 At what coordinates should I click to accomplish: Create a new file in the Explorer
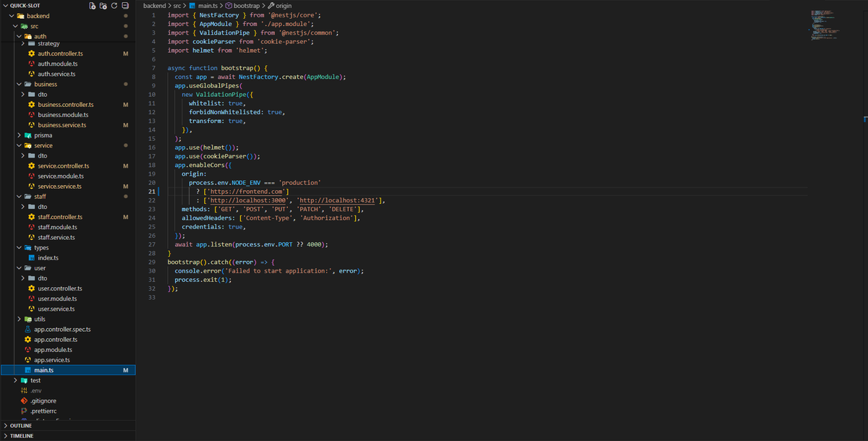91,5
